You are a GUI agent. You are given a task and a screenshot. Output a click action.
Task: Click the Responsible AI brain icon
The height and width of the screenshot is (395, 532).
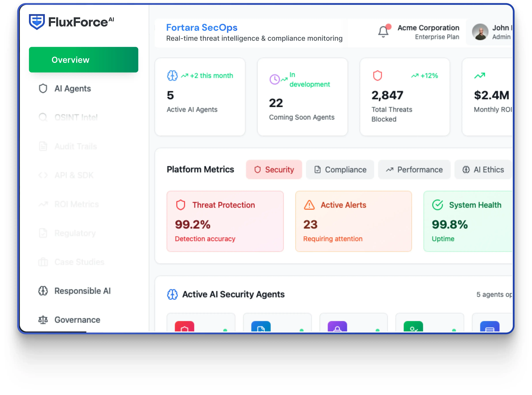43,291
